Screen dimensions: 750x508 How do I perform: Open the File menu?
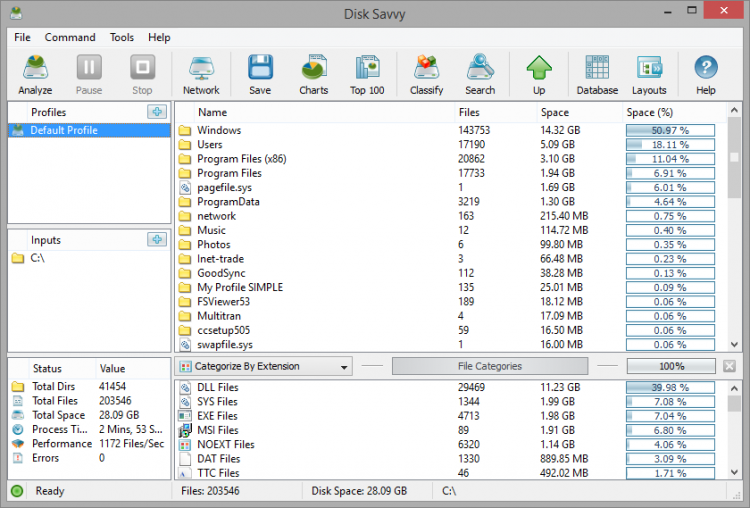[x=22, y=37]
